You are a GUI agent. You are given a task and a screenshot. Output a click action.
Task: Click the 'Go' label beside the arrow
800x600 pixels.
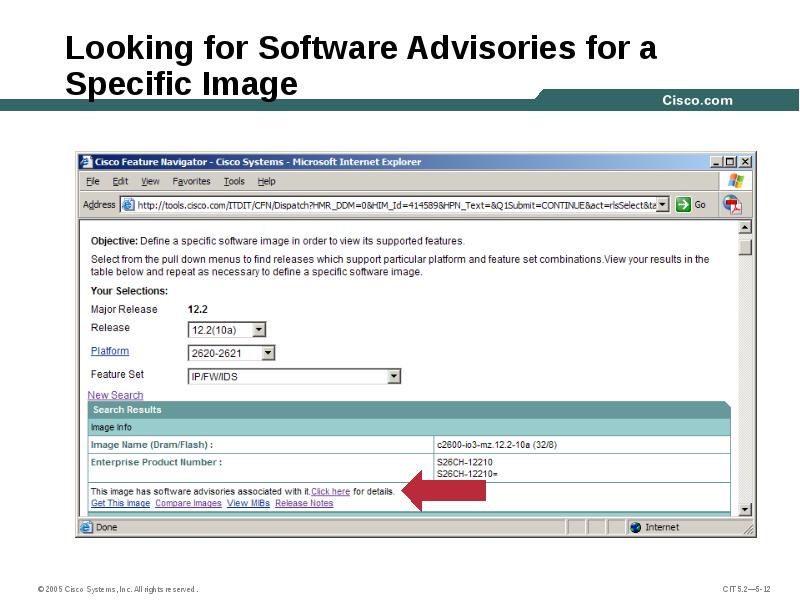coord(700,205)
